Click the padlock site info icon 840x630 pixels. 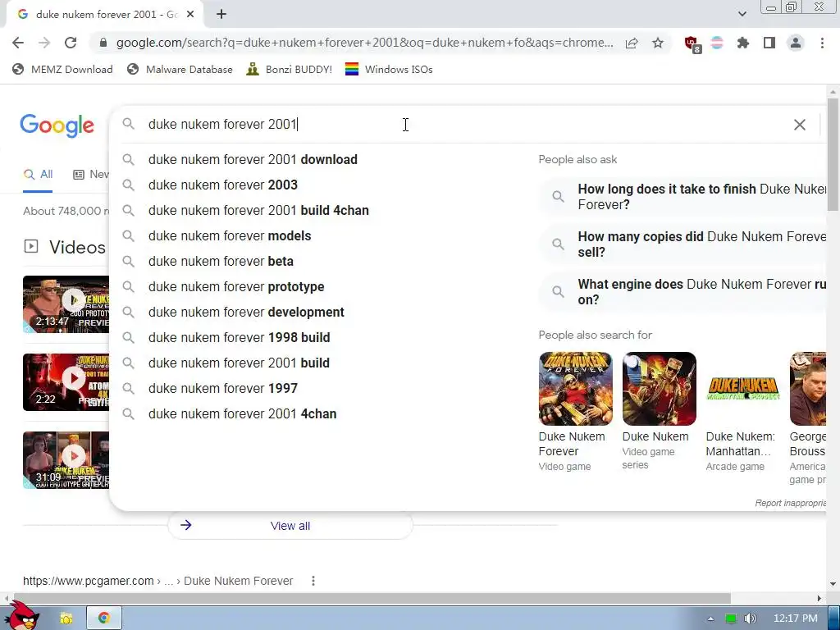(103, 43)
